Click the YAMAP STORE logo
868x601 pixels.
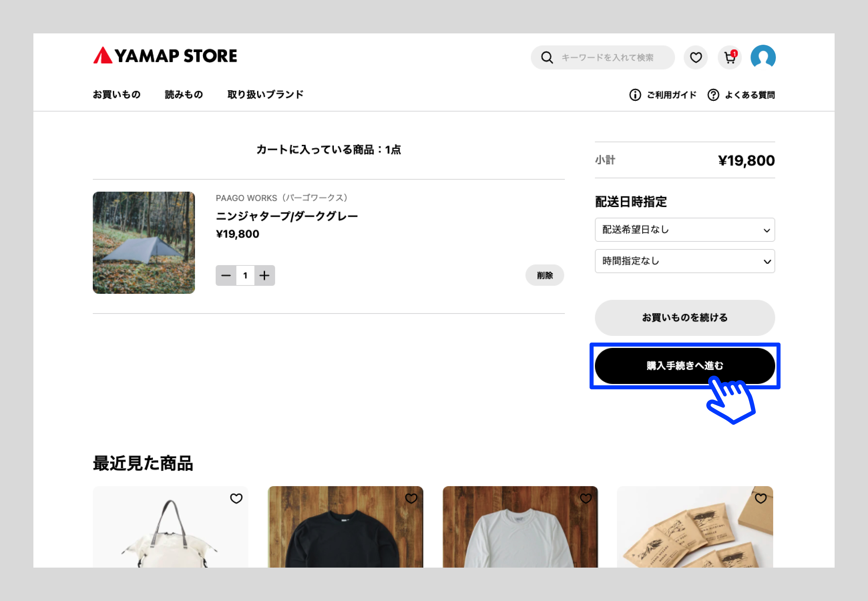pyautogui.click(x=165, y=56)
